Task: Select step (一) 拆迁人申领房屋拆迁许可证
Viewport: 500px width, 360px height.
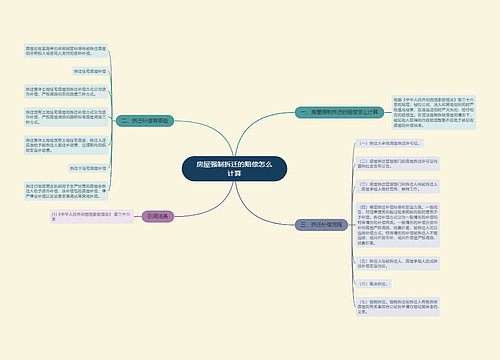Action: pyautogui.click(x=390, y=143)
